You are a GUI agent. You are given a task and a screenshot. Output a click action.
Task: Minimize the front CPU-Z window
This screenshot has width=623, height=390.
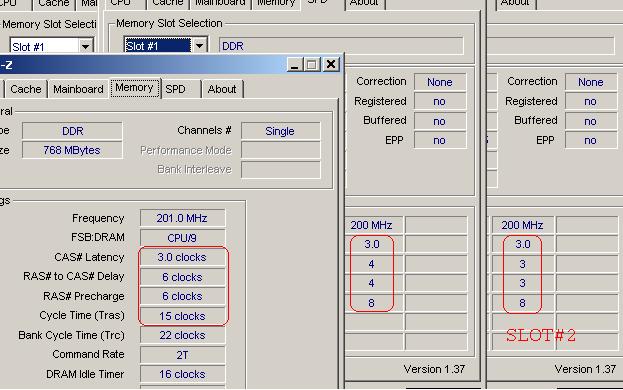coord(294,64)
